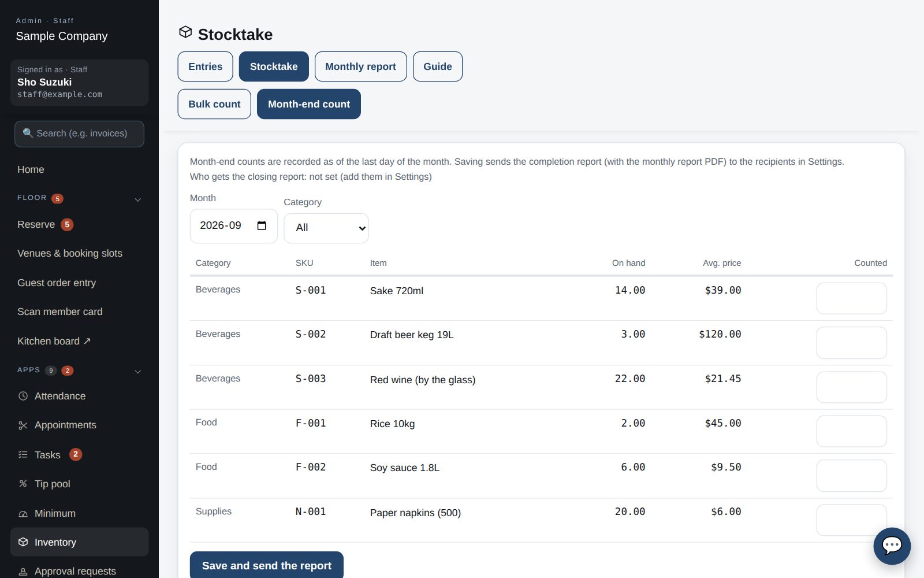
Task: Collapse the FLOOR section chevron
Action: coord(138,200)
